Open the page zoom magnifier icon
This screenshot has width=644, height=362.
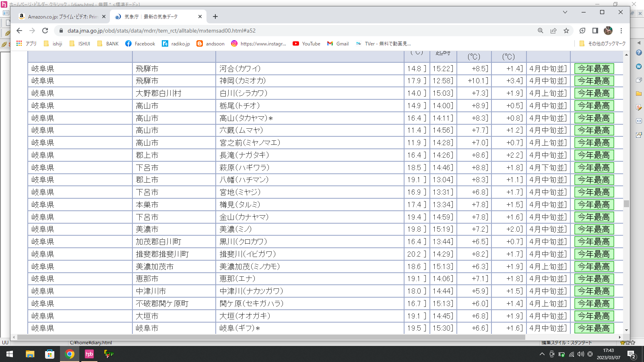[541, 31]
